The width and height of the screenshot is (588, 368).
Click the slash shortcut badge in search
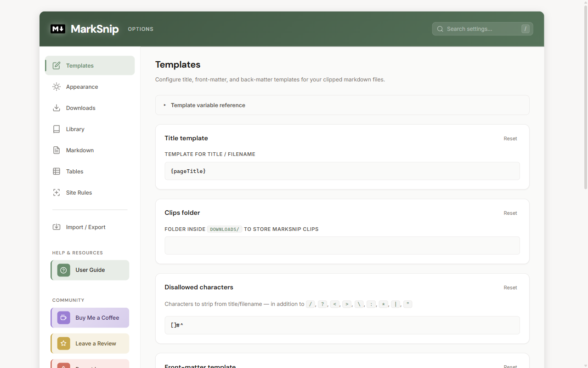526,29
